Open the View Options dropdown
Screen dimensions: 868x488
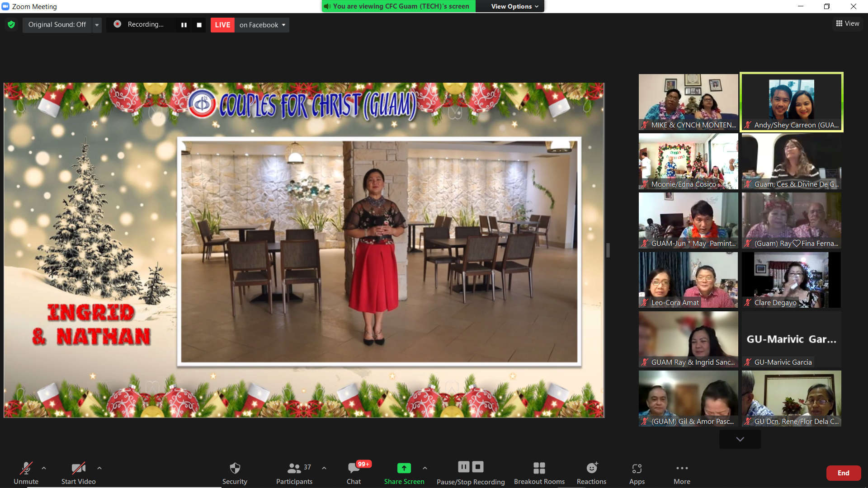tap(514, 6)
